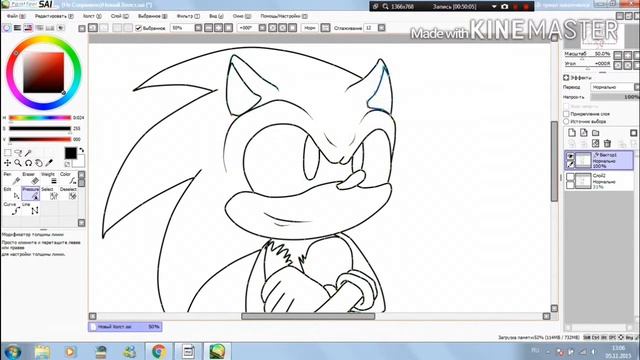Image resolution: width=640 pixels, height=360 pixels.
Task: Click the canvas horizontal scrollbar
Action: (308, 316)
